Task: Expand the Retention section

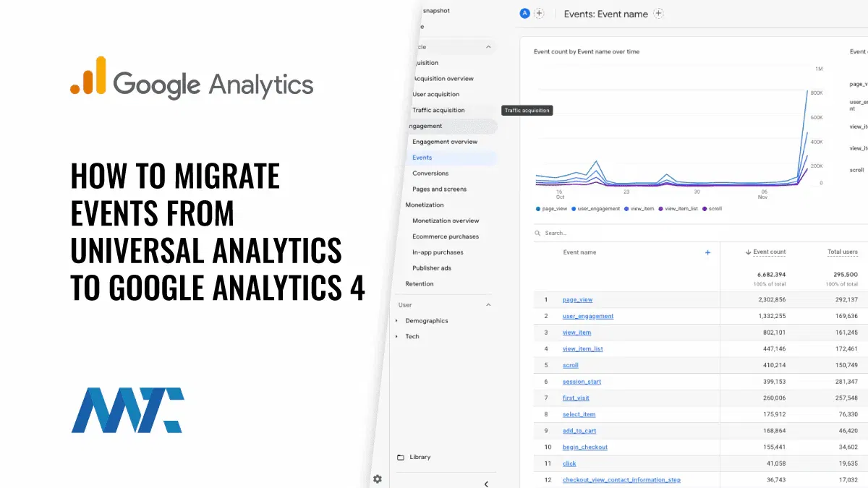Action: pos(420,283)
